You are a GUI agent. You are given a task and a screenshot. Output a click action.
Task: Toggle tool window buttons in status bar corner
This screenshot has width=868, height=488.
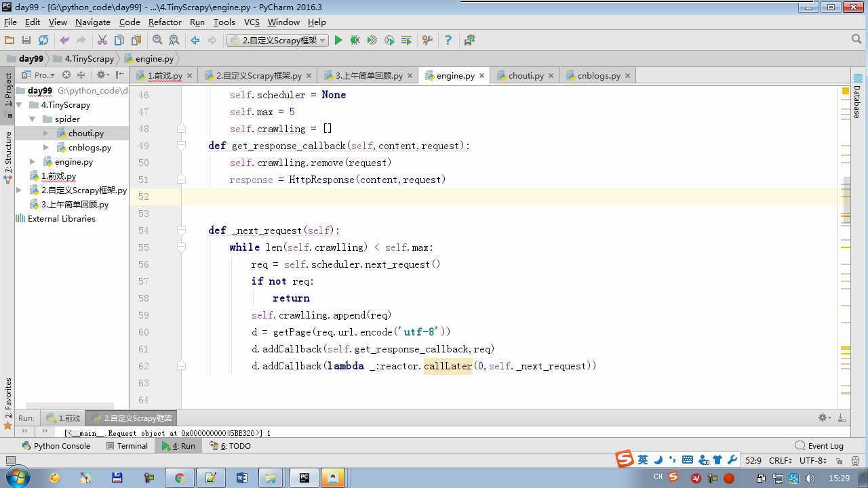point(10,460)
